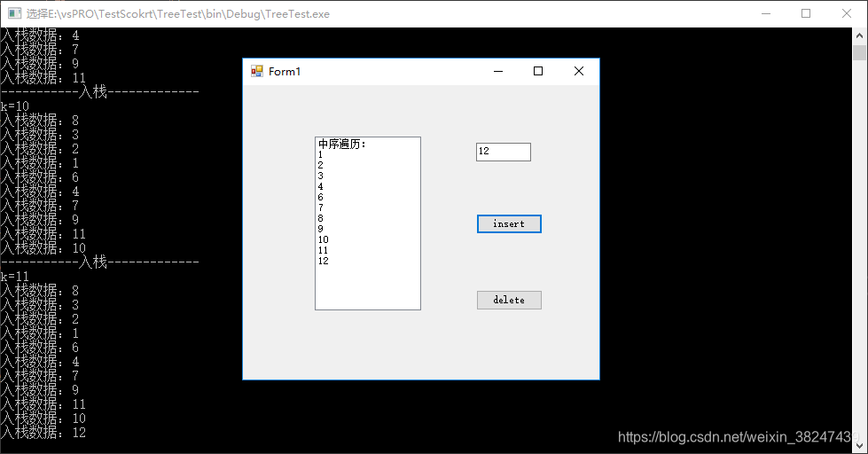This screenshot has width=868, height=454.
Task: Click the console vertical scrollbar thumb
Action: point(859,52)
